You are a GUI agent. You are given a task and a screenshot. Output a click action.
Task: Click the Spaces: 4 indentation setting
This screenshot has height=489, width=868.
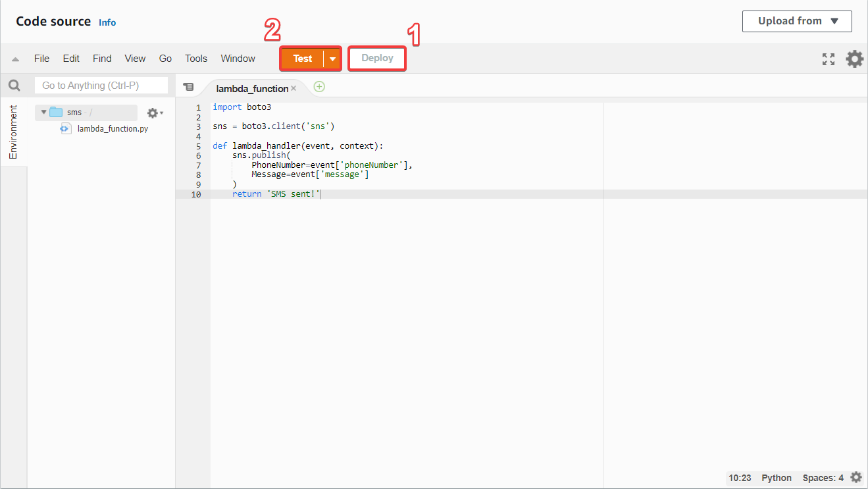click(823, 478)
